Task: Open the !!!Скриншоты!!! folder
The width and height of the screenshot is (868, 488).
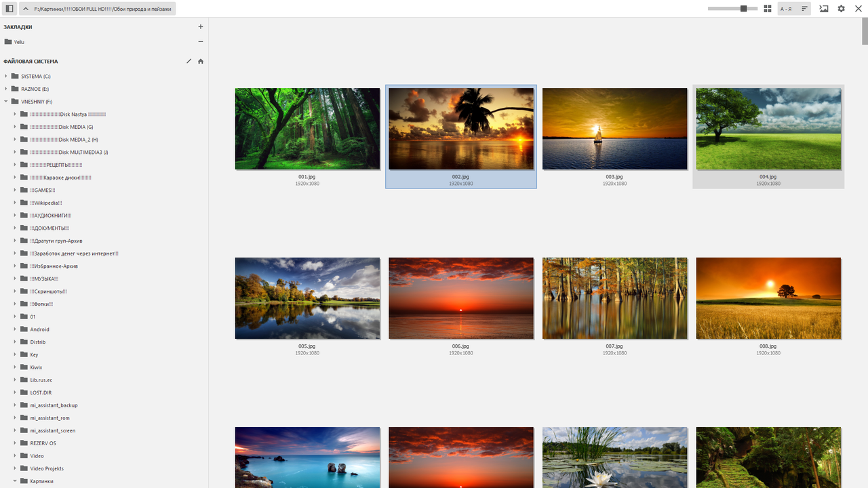Action: [x=49, y=291]
